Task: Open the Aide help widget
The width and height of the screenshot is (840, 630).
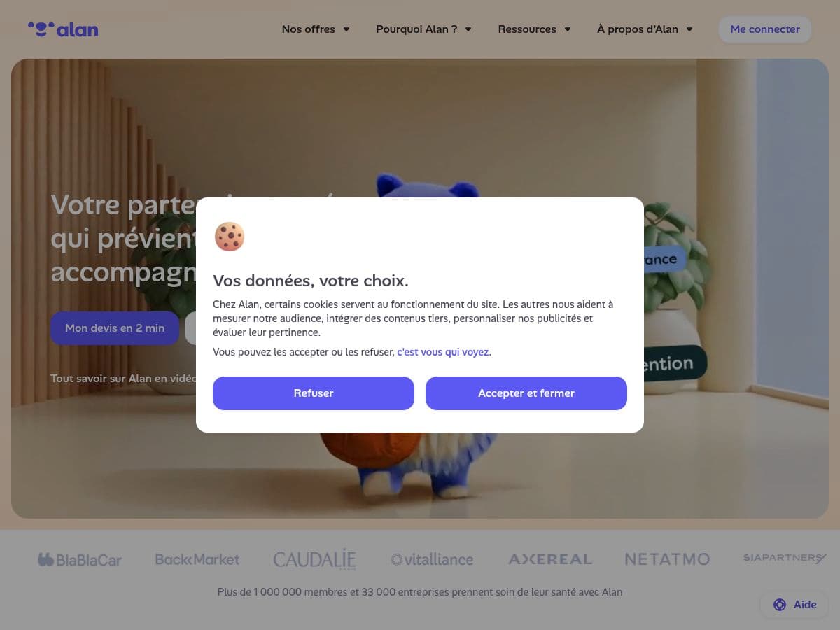Action: (x=794, y=605)
